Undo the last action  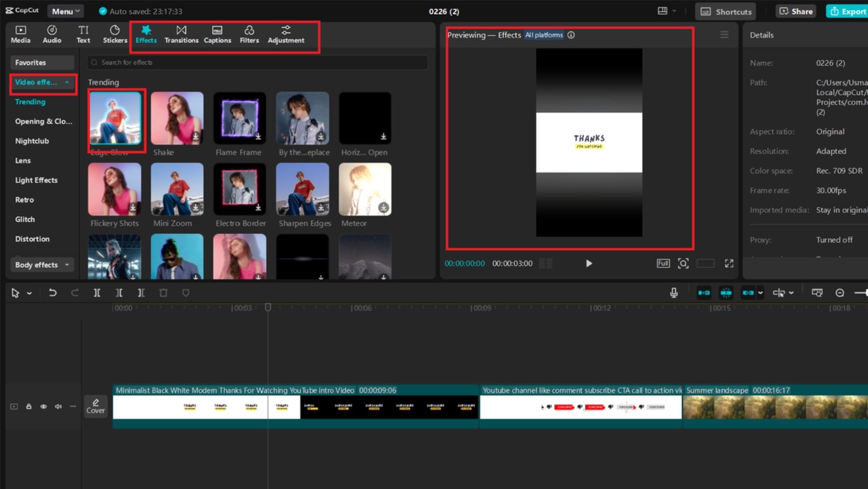pos(52,293)
